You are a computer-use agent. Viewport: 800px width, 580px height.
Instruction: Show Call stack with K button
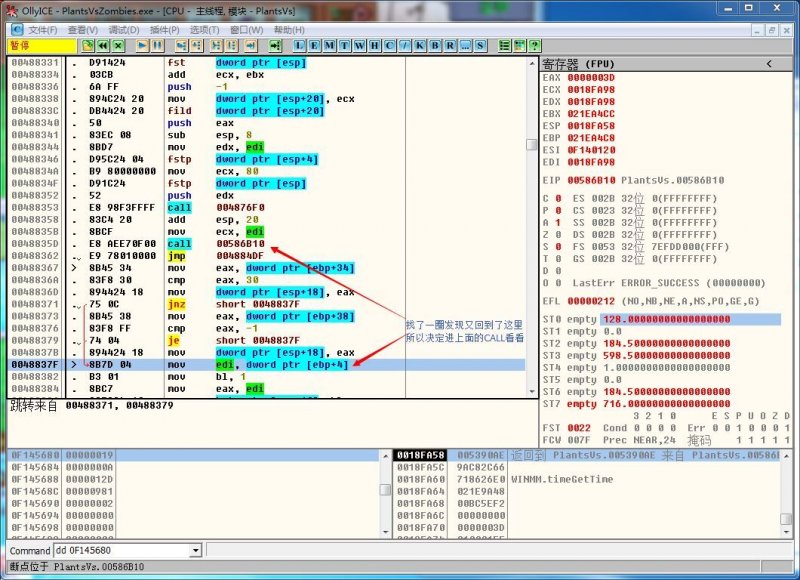[x=420, y=46]
